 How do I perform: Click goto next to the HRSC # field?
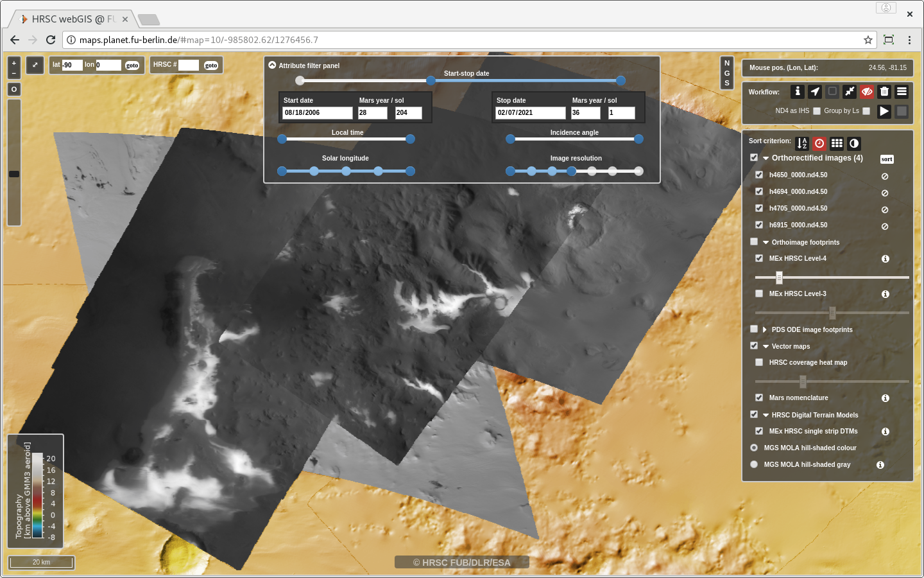pos(211,66)
